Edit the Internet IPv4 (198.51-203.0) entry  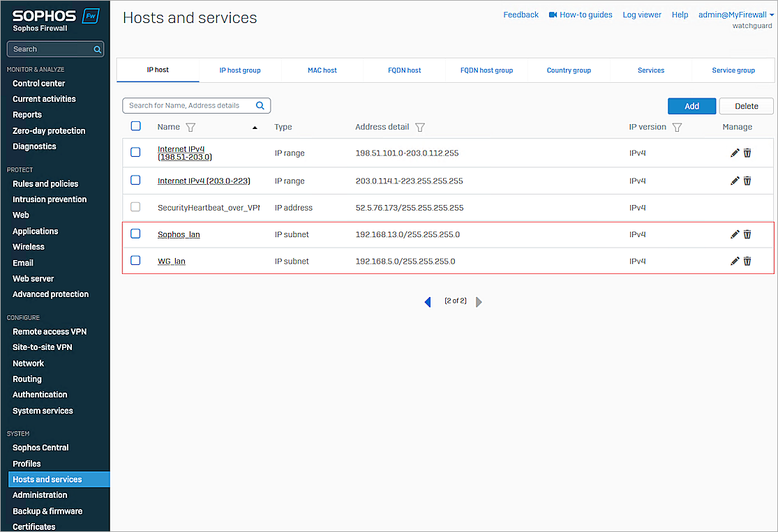[735, 153]
